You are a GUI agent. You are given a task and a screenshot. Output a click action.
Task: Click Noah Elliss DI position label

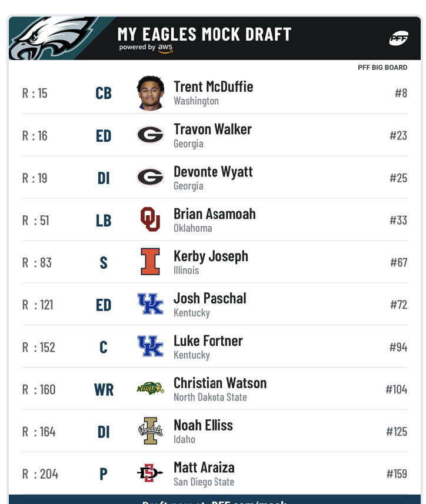click(x=104, y=432)
